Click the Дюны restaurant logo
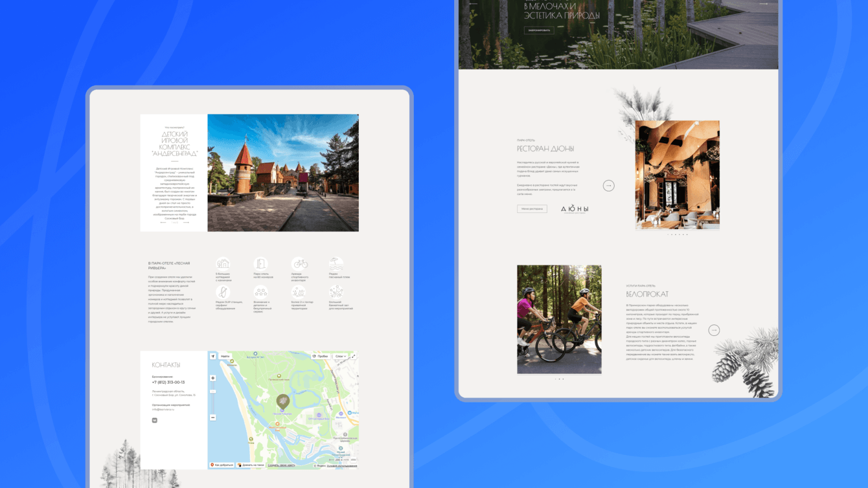Viewport: 868px width, 488px height. (575, 209)
